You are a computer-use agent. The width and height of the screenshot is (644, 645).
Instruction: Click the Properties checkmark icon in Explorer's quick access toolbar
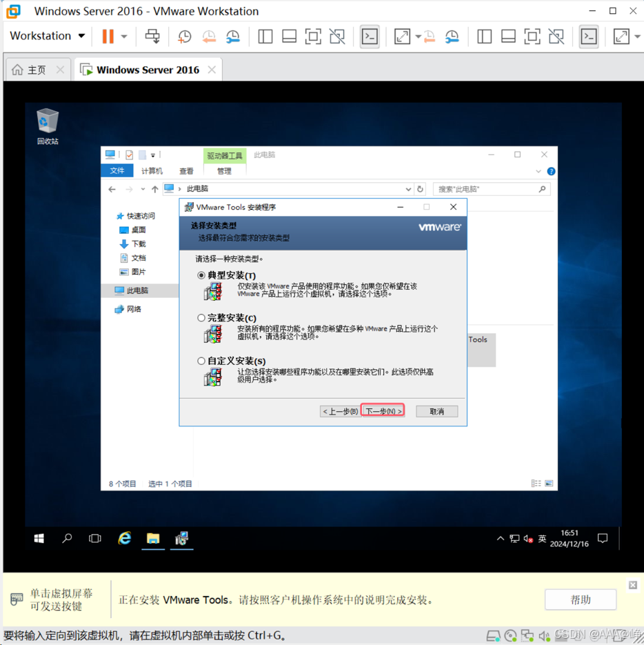pos(129,155)
